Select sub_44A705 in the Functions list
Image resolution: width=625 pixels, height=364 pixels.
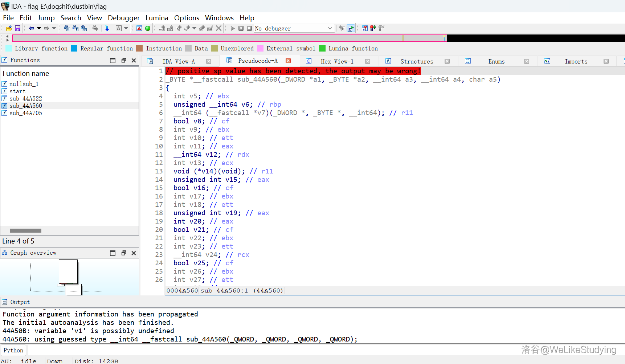point(26,113)
